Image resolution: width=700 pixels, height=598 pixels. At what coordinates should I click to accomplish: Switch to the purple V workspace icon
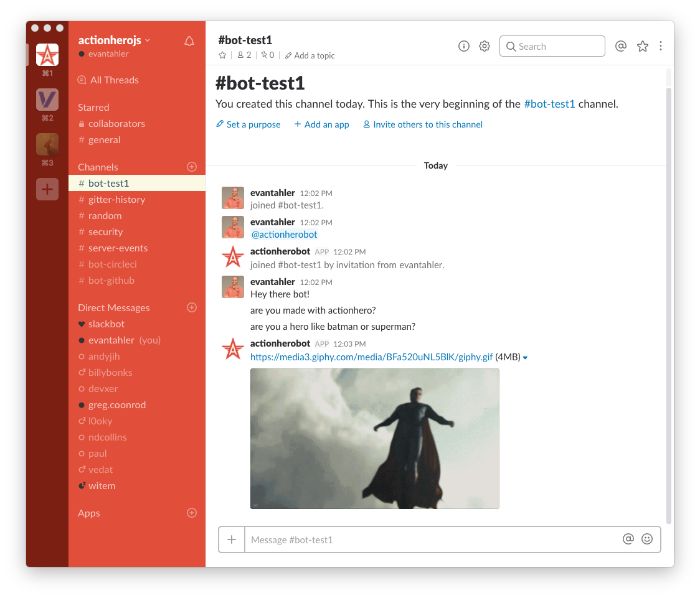[47, 100]
